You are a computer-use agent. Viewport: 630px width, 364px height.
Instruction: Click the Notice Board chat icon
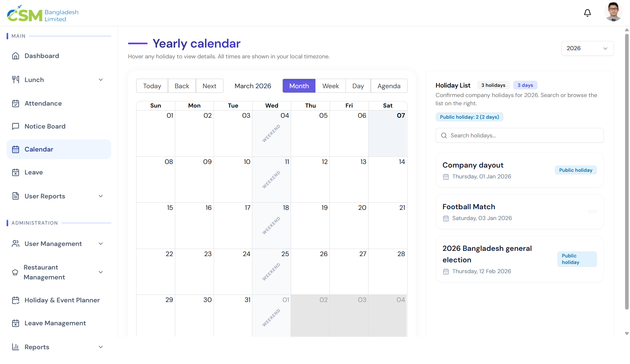pos(16,126)
